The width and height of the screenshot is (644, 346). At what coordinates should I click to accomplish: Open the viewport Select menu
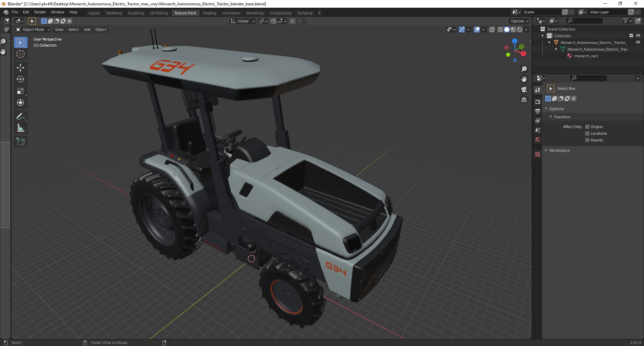(x=73, y=30)
